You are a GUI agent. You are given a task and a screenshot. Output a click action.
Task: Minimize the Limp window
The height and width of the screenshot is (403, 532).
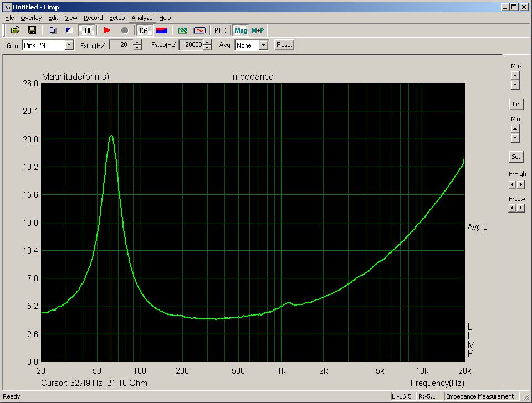pyautogui.click(x=505, y=7)
